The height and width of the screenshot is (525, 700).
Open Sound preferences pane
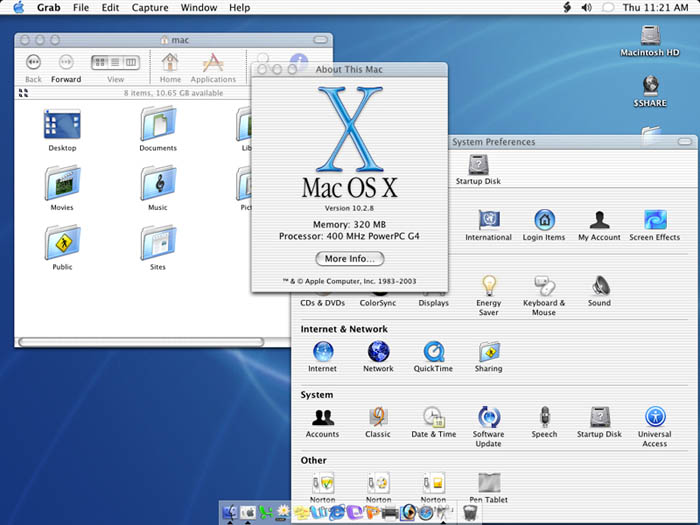[600, 291]
